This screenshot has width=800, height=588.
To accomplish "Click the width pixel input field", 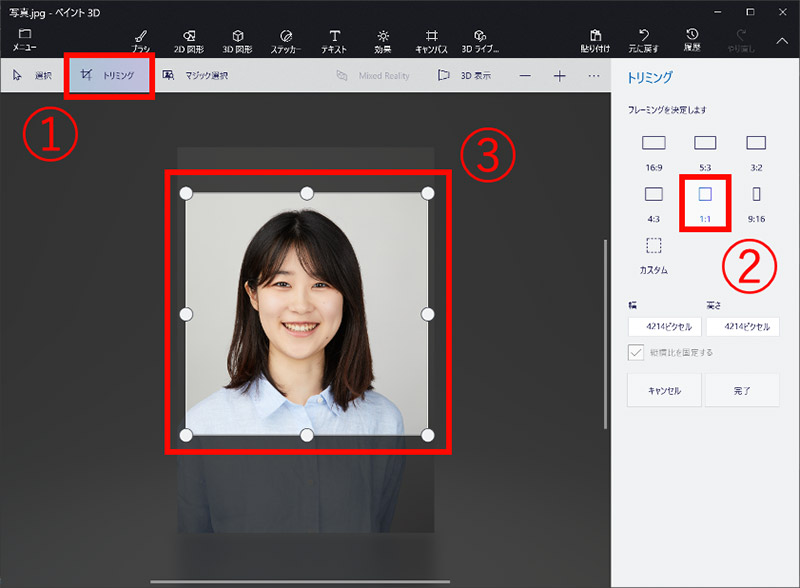I will tap(665, 327).
